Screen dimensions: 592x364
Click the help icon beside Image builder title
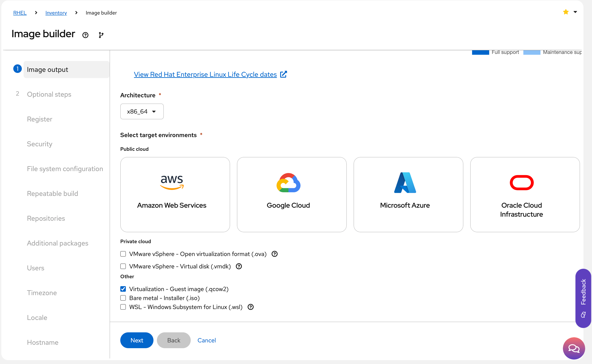(x=85, y=35)
